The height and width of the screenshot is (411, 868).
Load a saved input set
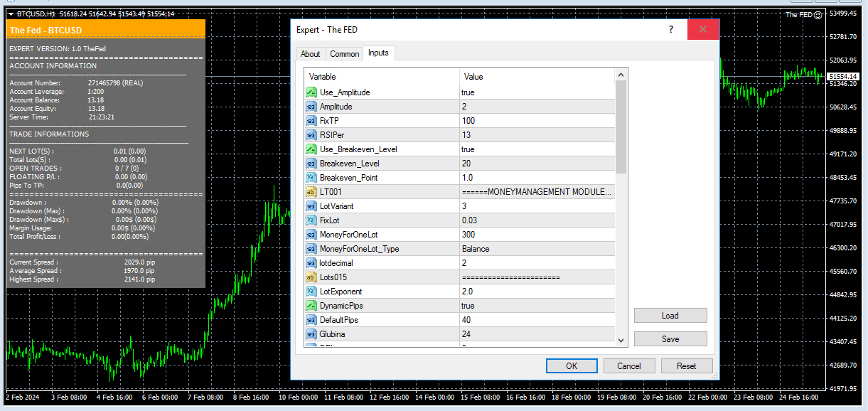tap(670, 316)
